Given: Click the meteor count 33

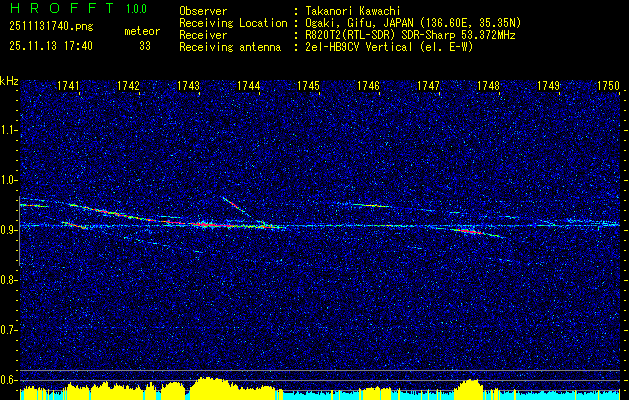Looking at the screenshot, I should click(x=145, y=46).
